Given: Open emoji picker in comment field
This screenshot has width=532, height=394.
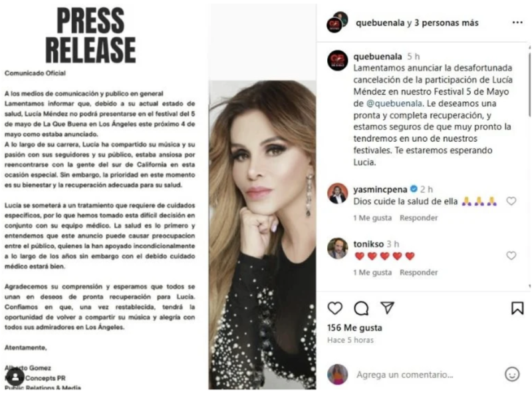Looking at the screenshot, I should (512, 374).
